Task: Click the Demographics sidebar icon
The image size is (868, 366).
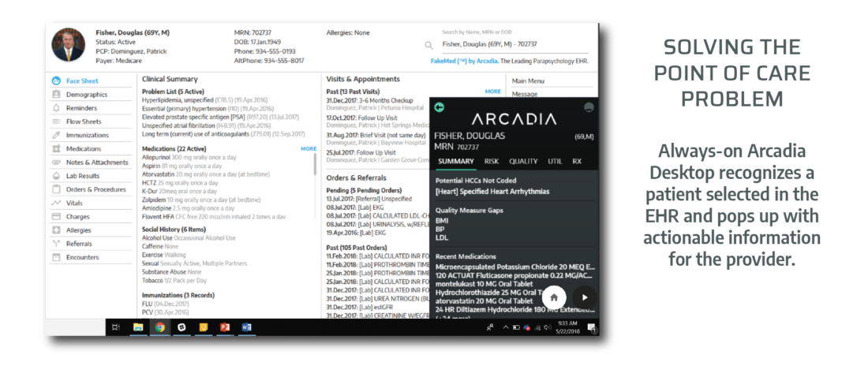Action: click(x=55, y=95)
